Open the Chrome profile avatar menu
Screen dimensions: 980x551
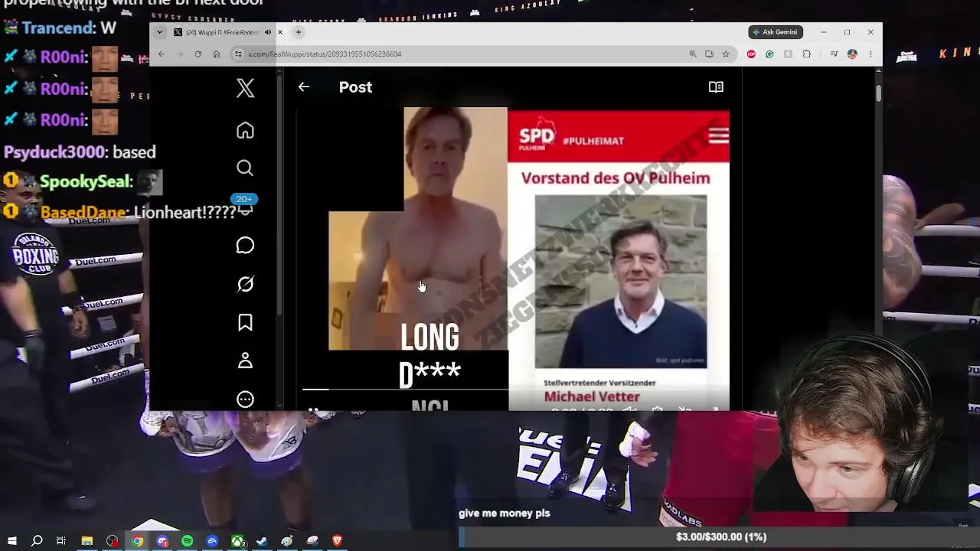[852, 54]
